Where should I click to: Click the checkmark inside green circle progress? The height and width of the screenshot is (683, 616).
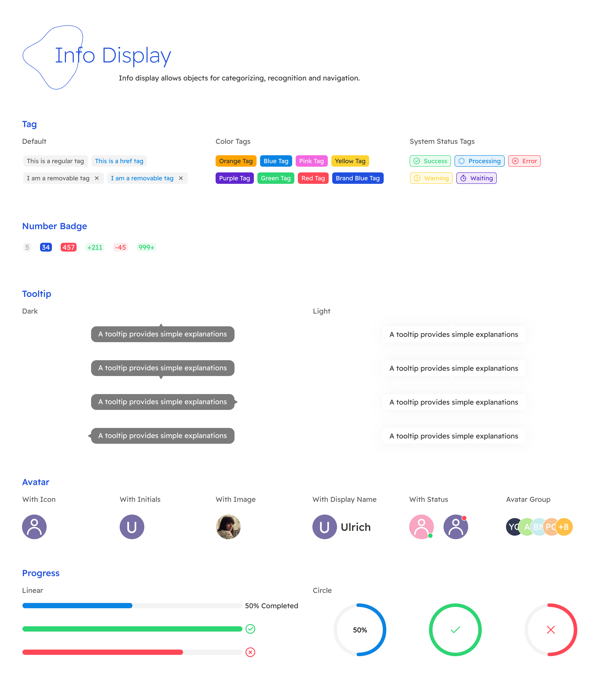click(x=455, y=630)
